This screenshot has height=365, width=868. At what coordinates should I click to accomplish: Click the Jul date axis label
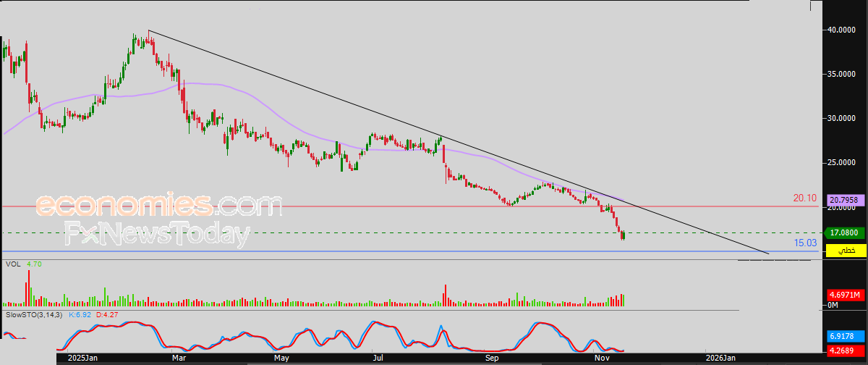click(378, 358)
